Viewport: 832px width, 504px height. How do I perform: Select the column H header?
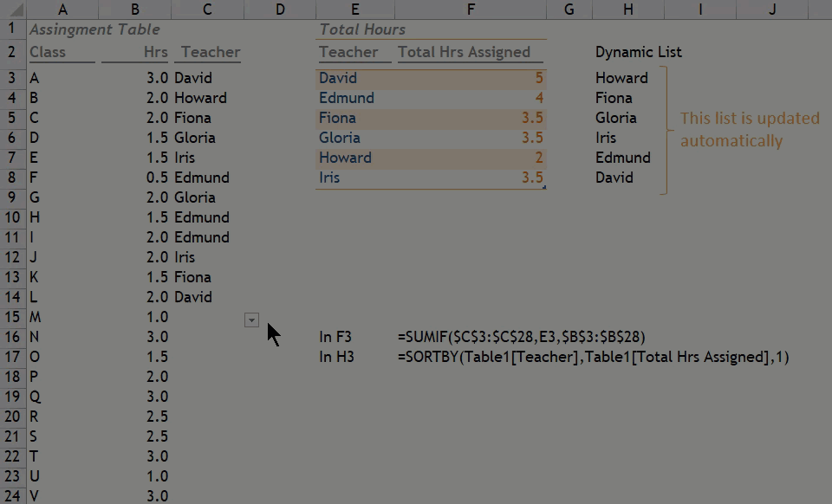pyautogui.click(x=627, y=10)
